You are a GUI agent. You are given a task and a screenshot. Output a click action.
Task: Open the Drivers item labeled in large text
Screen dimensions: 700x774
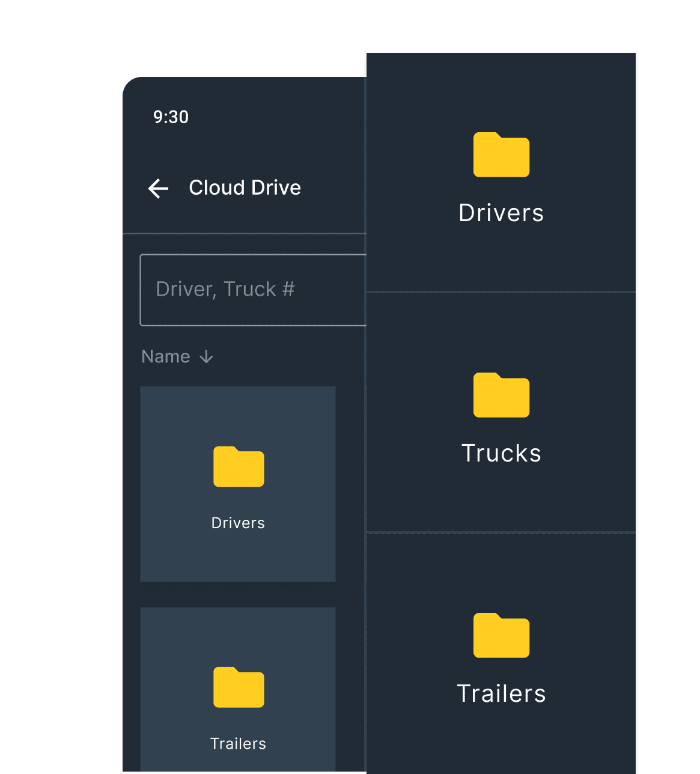501,212
